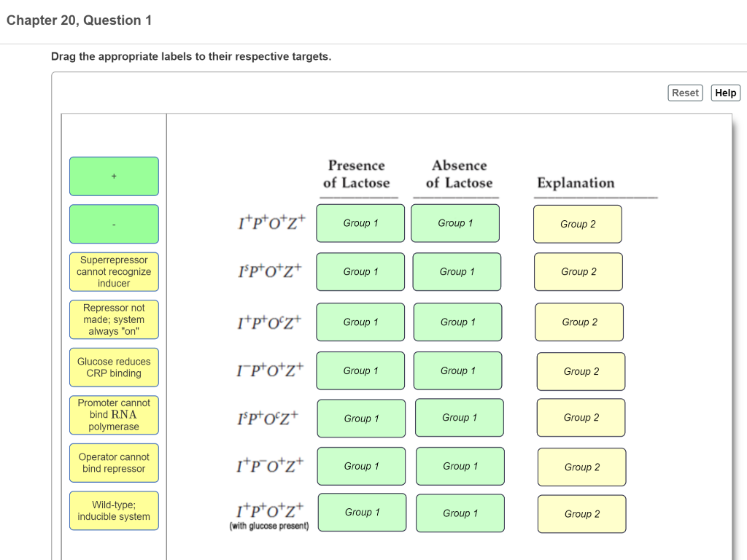The height and width of the screenshot is (560, 747).
Task: Choose the 'Operator cannot bind repressor' label
Action: pyautogui.click(x=114, y=462)
